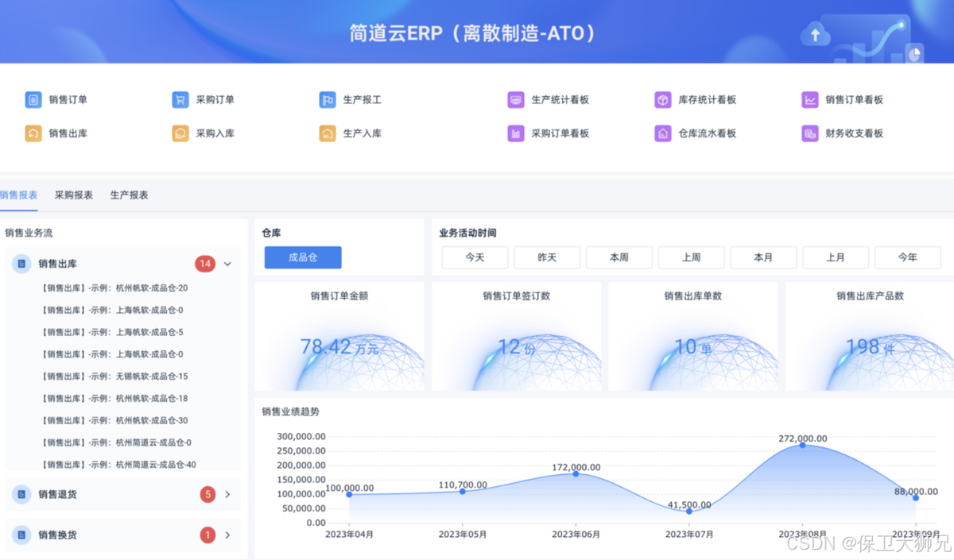Open the 销售订单 shortcut icon
This screenshot has width=954, height=560.
[x=33, y=100]
